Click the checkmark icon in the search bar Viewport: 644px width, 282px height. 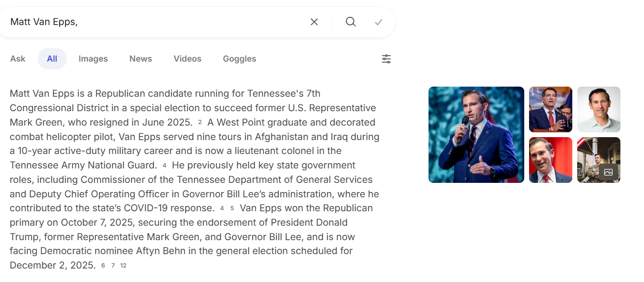pyautogui.click(x=379, y=22)
